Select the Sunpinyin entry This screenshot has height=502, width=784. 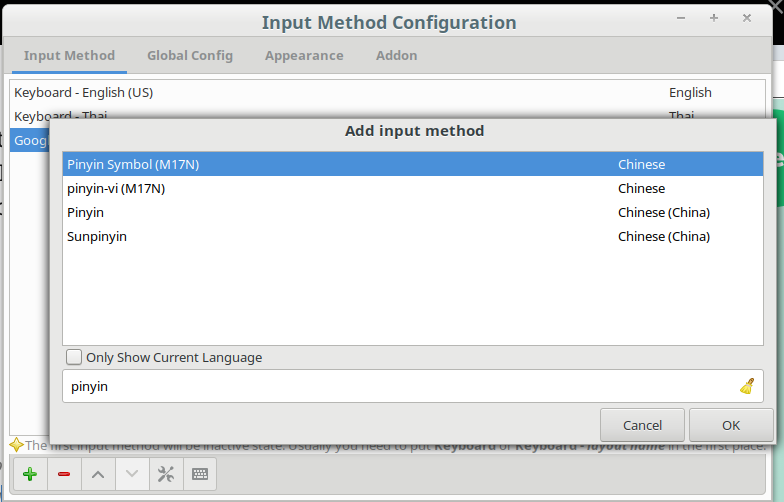click(x=97, y=236)
